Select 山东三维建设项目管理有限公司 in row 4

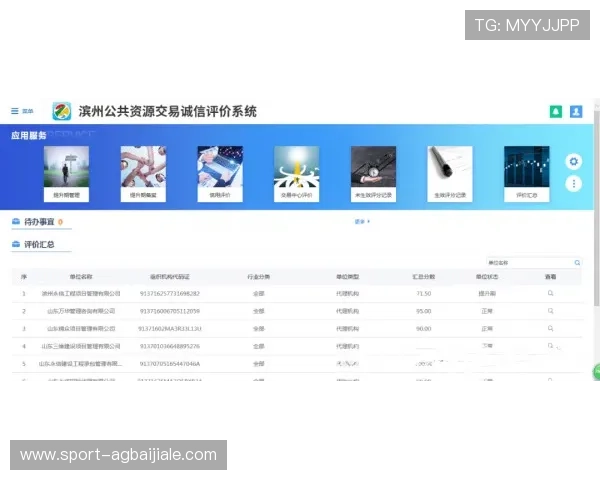tap(81, 346)
